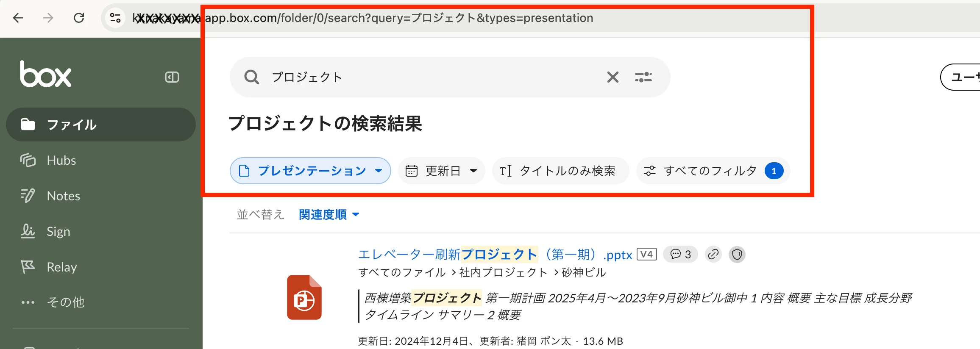Click the PowerPoint file icon thumbnail
This screenshot has width=980, height=349.
point(304,297)
